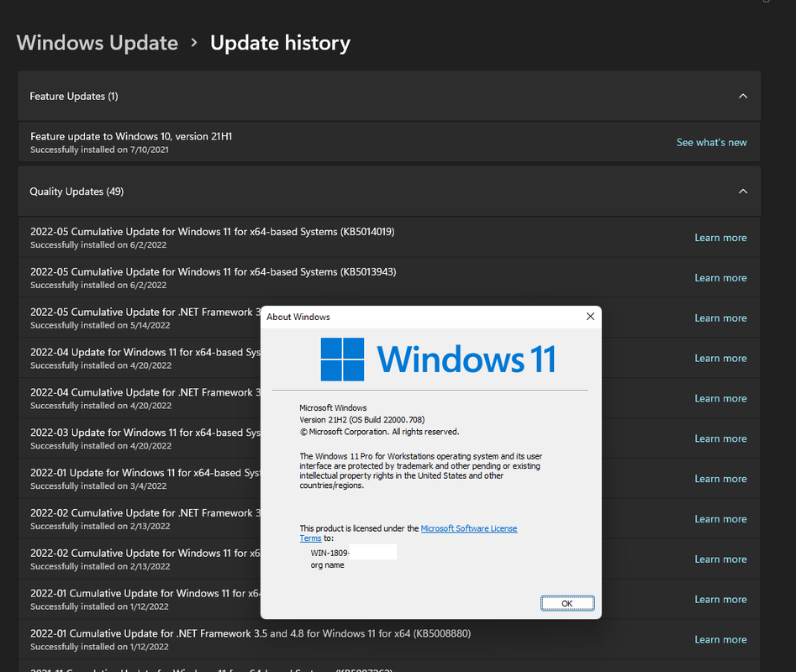Learn more for 2022-02 .NET Framework update

pyautogui.click(x=720, y=519)
